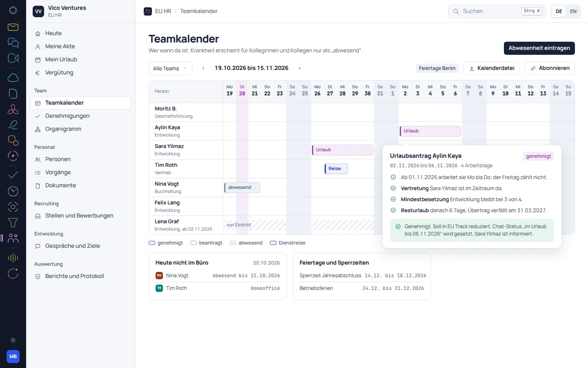The height and width of the screenshot is (368, 588).
Task: Click the genehmigt status badge in popover
Action: click(x=539, y=156)
